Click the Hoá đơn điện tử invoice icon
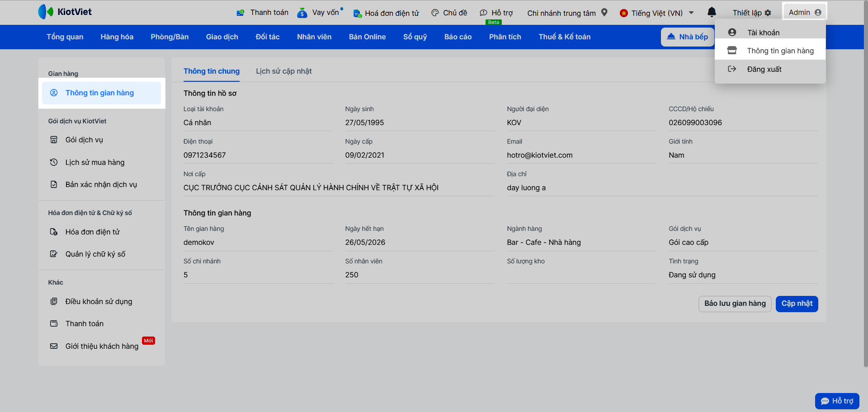Screen dimensions: 868x412 [357, 13]
